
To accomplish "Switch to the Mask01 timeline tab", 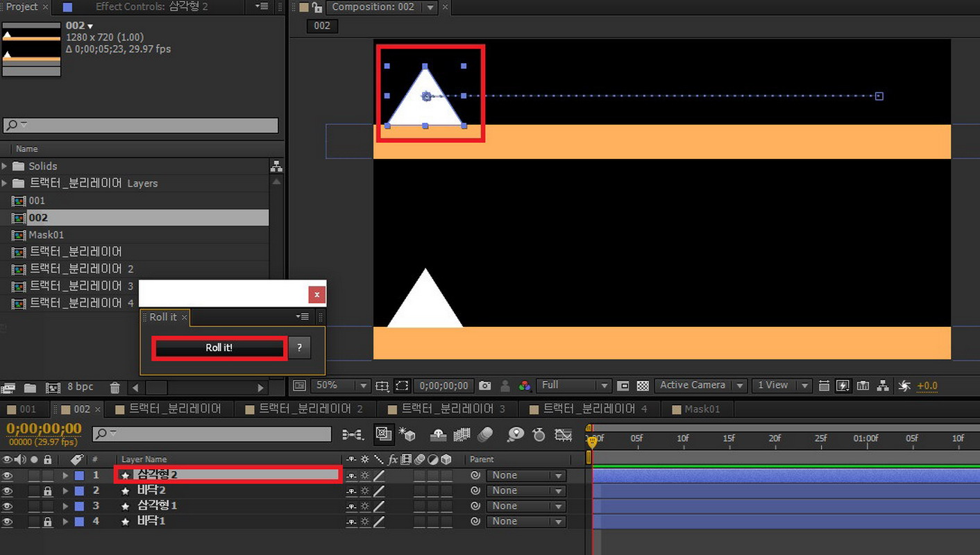I will click(x=702, y=409).
